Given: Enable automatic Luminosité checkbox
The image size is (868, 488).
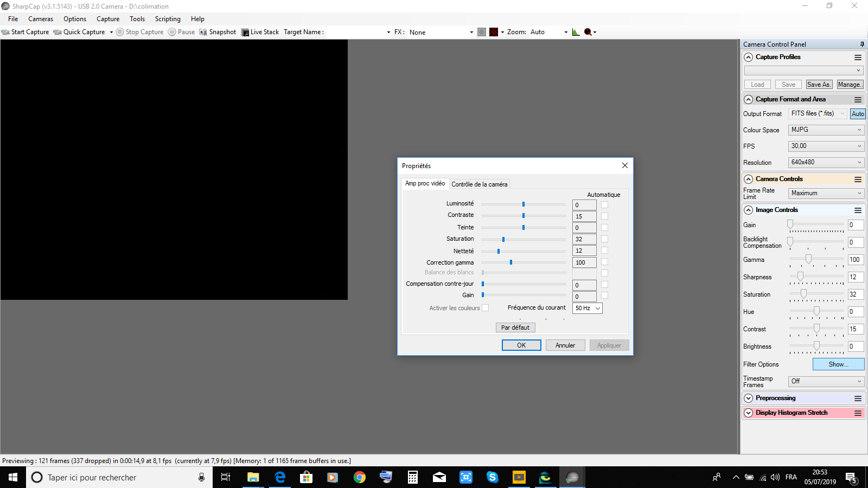Looking at the screenshot, I should click(604, 204).
